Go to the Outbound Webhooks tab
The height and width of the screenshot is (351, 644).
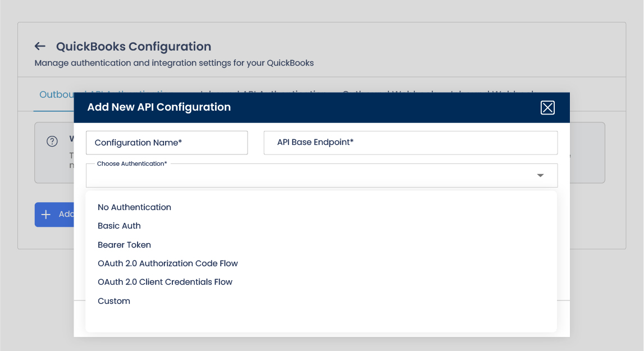382,90
